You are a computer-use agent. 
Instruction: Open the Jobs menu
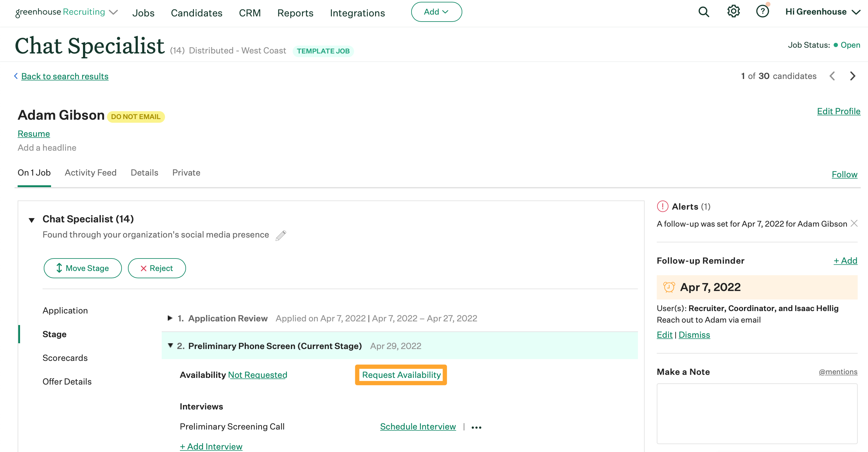(143, 13)
